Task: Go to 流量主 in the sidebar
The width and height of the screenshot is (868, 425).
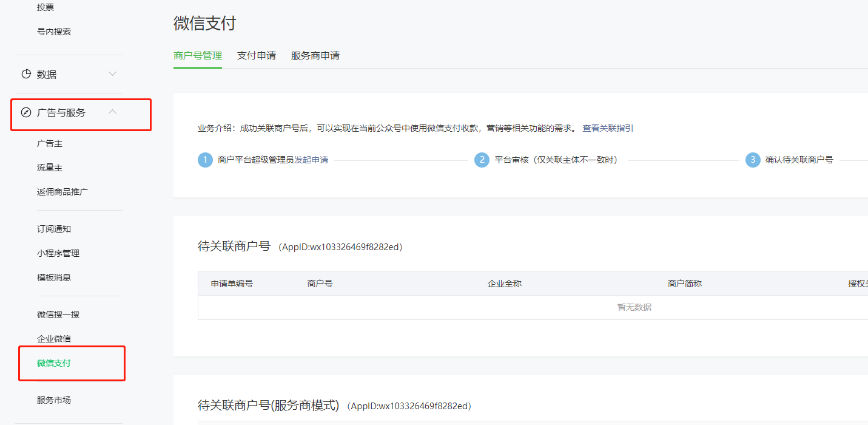Action: coord(50,168)
